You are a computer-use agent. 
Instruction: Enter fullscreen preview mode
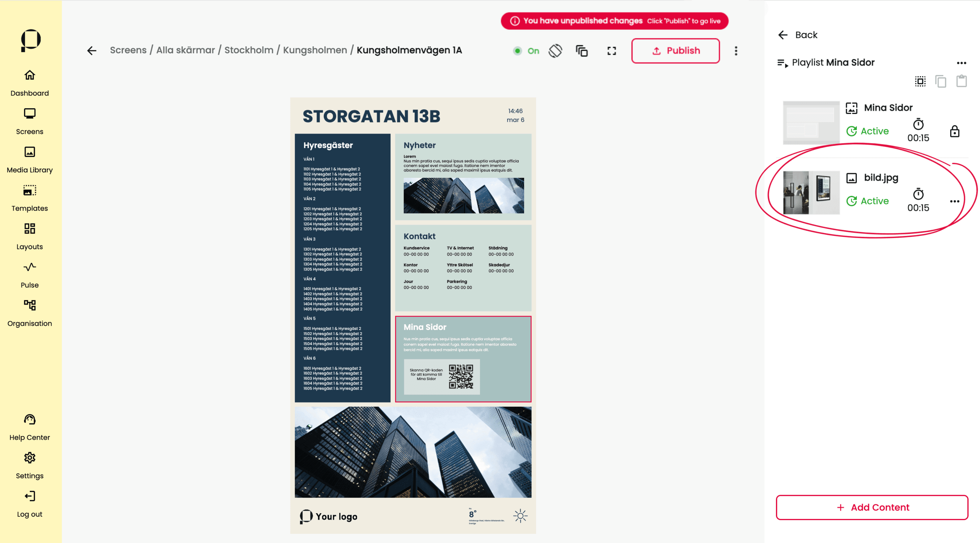611,51
